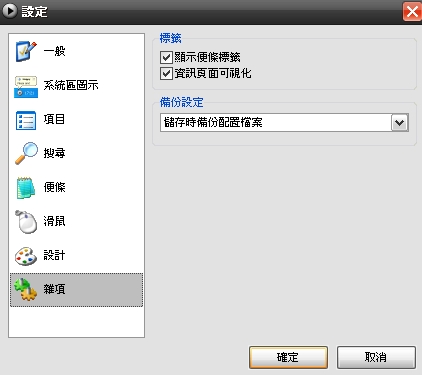Open the 一般 settings icon
Screen dimensions: 422x375
(x=26, y=52)
